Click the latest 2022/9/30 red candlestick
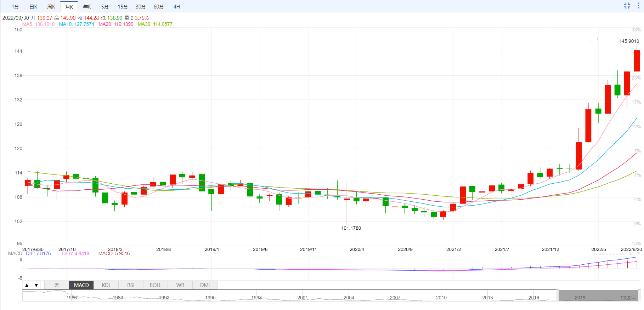The height and width of the screenshot is (310, 644). pos(637,61)
